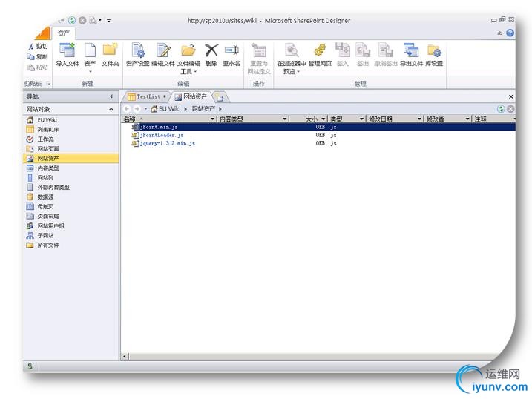
Task: Open the 大小 column filter dropdown arrow
Action: point(324,119)
